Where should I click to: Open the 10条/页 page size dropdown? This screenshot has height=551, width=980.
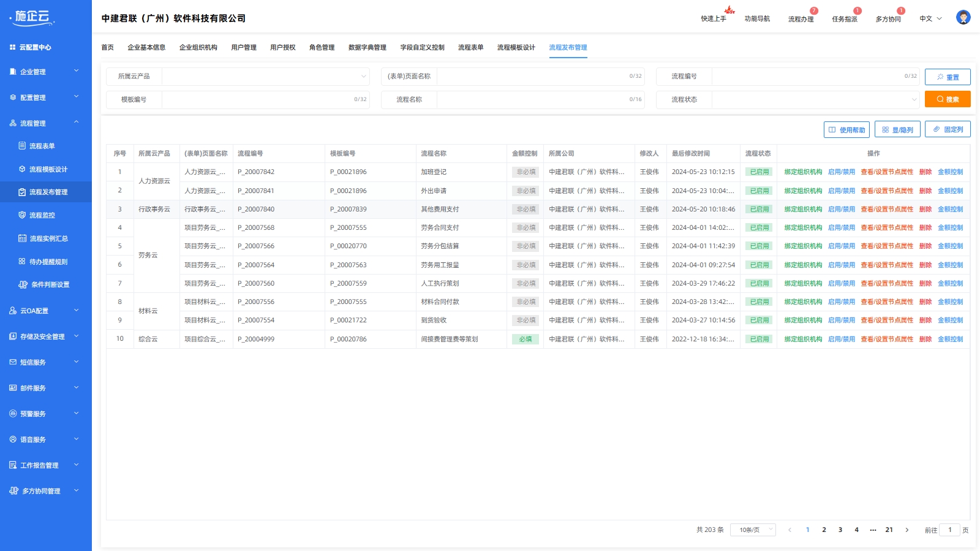pyautogui.click(x=753, y=530)
